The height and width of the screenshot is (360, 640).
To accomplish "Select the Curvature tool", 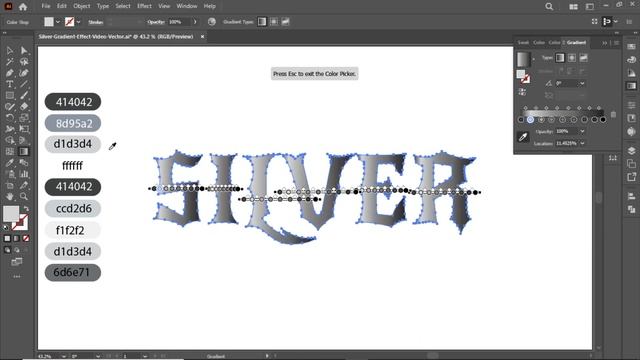I will [x=24, y=73].
